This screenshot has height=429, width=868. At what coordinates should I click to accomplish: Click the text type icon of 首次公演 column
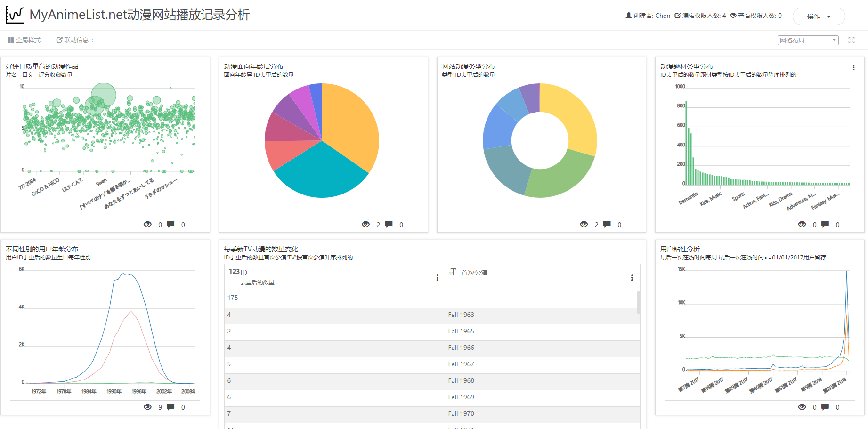point(453,272)
